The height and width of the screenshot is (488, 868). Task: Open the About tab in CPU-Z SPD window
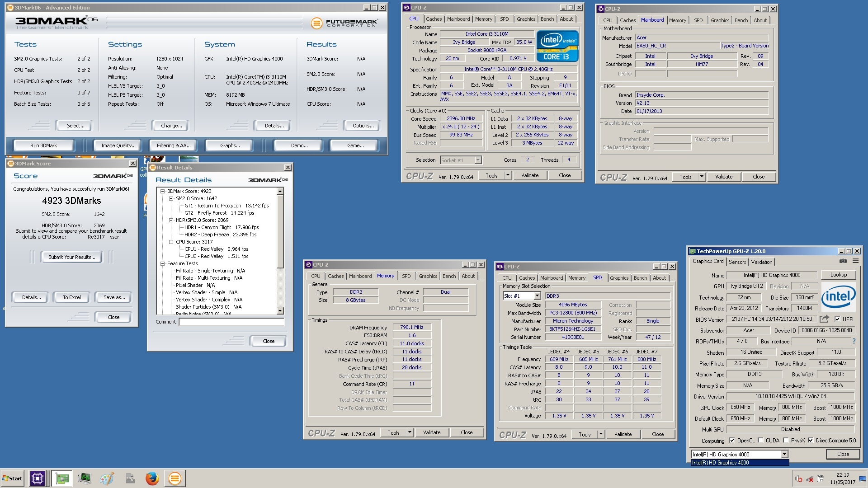[x=659, y=278]
